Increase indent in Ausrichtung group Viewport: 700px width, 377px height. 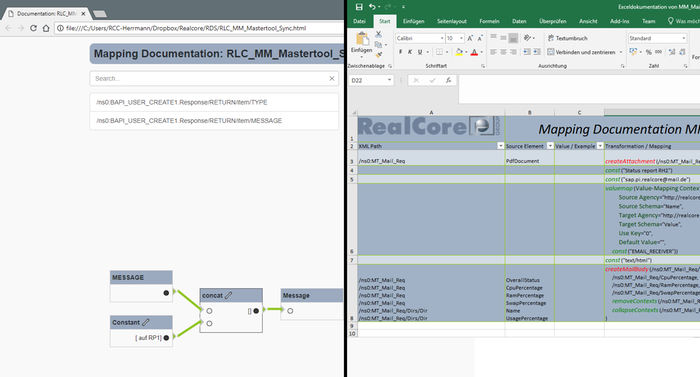coord(537,52)
